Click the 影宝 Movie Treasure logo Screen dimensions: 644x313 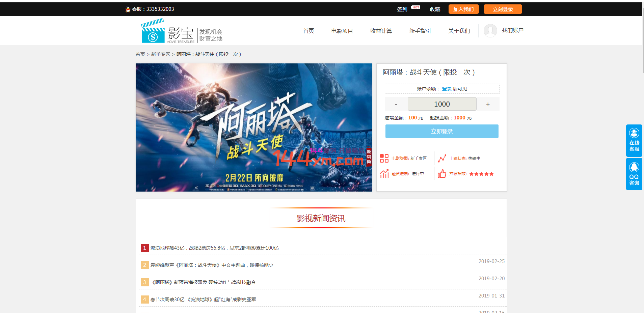coord(168,31)
